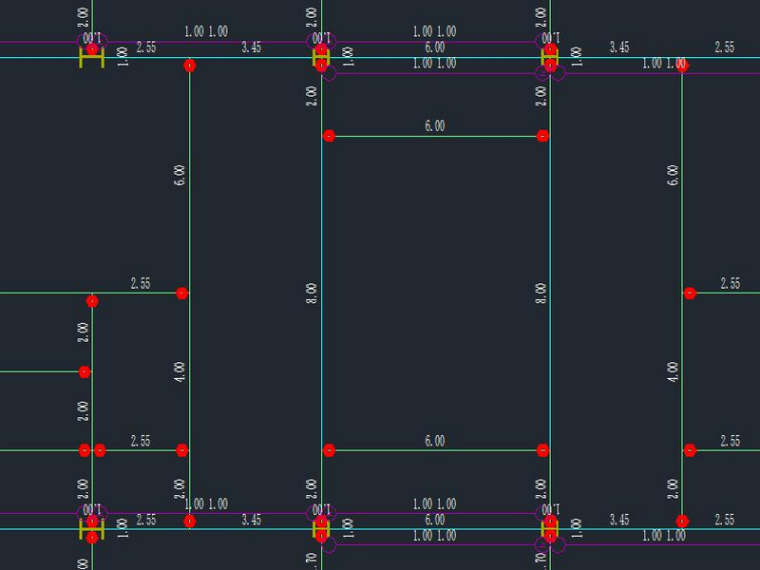The image size is (760, 570).
Task: Select the yellow H-column symbol at top-left
Action: 92,58
